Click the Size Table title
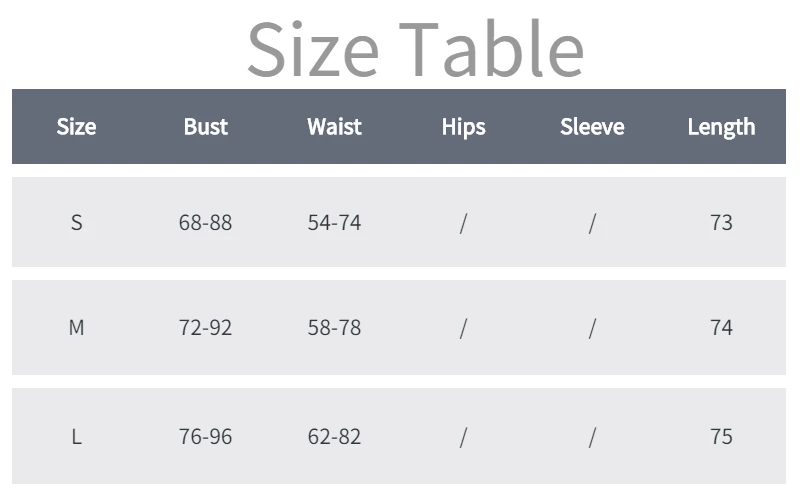800x500 pixels. (415, 49)
